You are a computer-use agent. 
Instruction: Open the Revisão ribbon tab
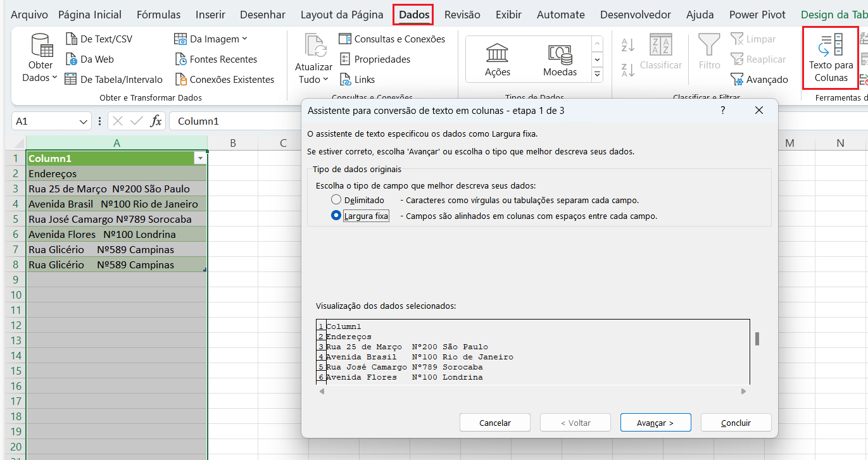click(x=462, y=15)
